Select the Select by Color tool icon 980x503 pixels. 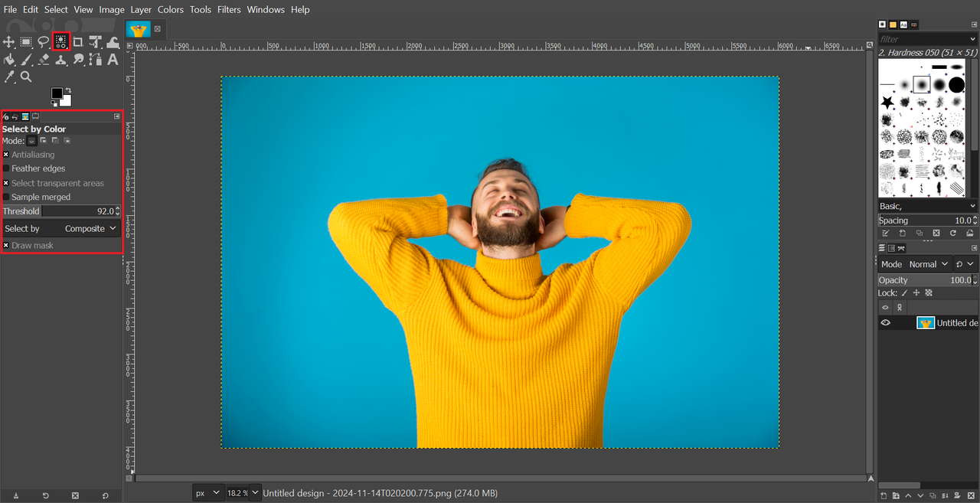61,41
